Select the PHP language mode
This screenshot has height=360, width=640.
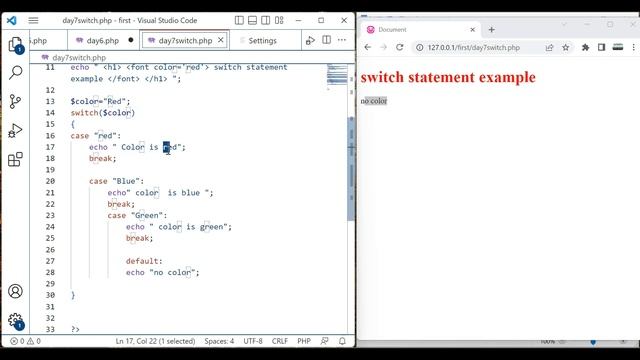[x=304, y=341]
